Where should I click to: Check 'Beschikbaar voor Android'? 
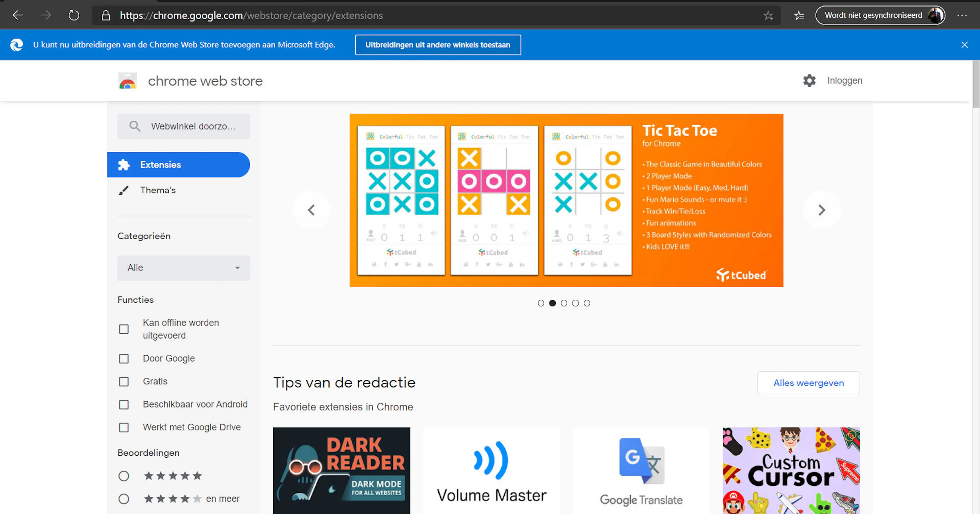coord(124,404)
